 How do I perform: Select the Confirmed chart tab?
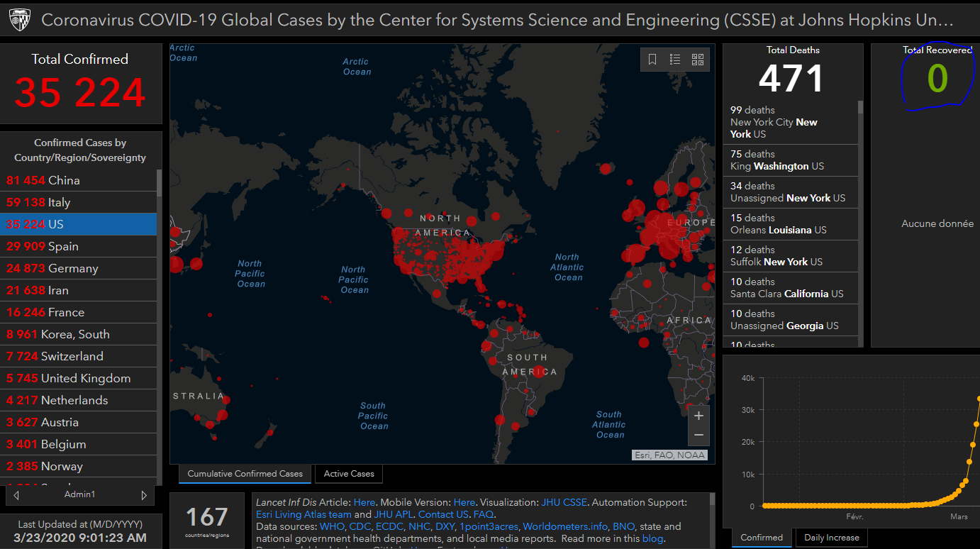point(762,538)
